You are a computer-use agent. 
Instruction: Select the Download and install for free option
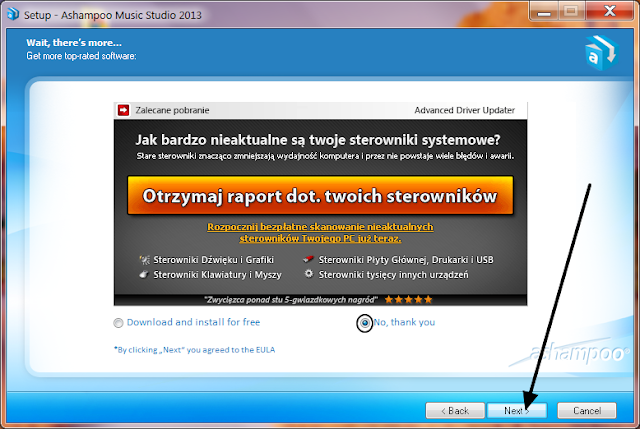pyautogui.click(x=120, y=323)
